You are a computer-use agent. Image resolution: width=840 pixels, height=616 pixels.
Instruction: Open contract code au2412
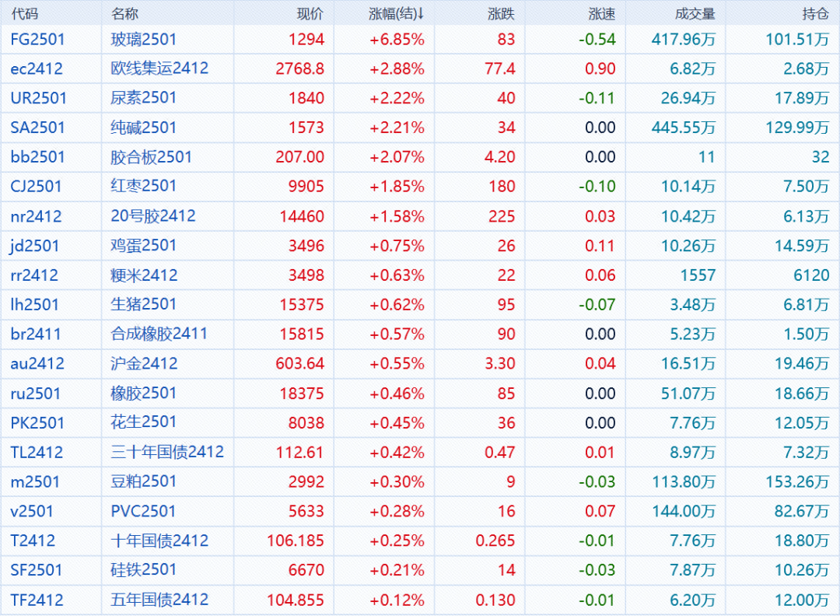pos(37,364)
